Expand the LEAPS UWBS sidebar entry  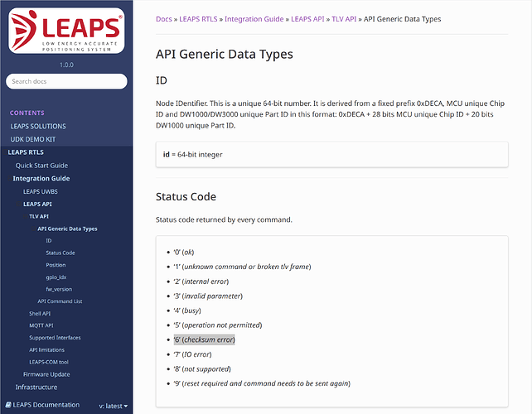[x=40, y=190]
